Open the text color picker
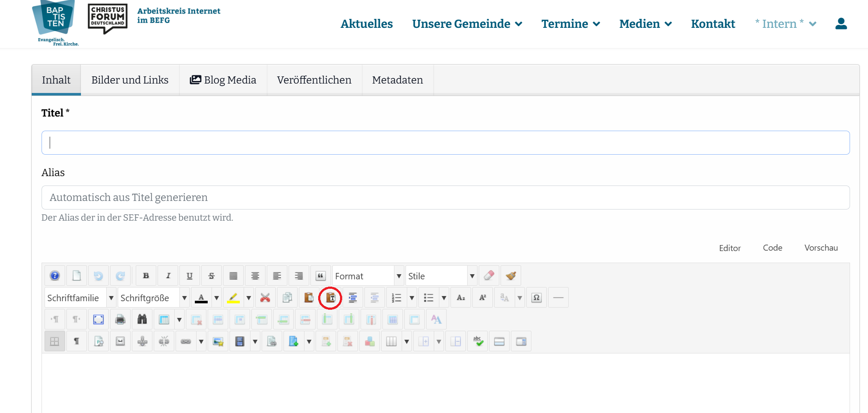Viewport: 868px width, 413px height. tap(202, 297)
